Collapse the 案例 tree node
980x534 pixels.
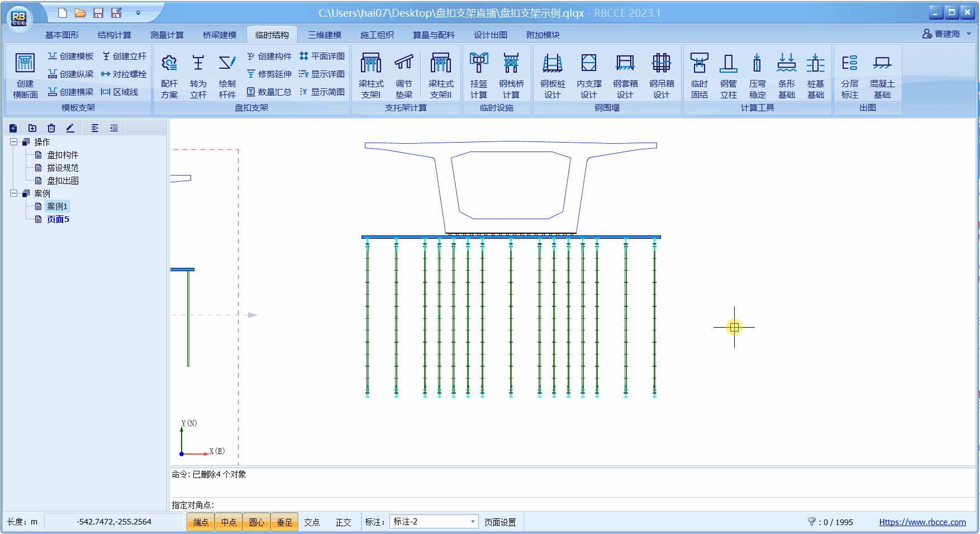pos(13,193)
